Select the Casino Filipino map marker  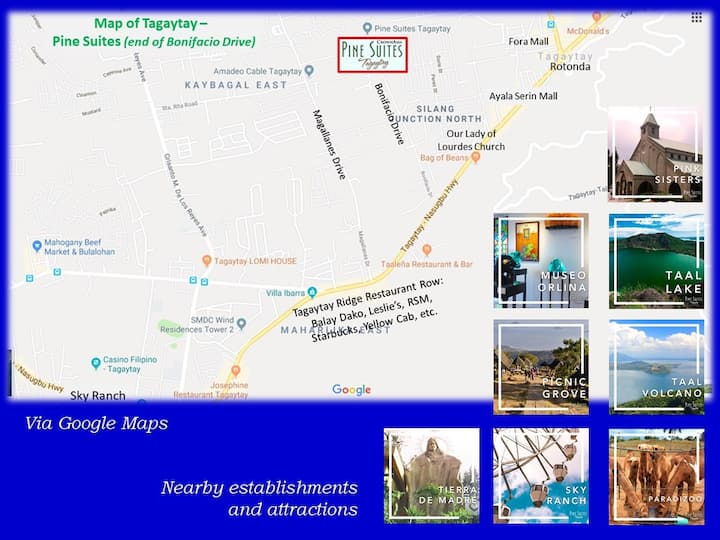pos(96,363)
